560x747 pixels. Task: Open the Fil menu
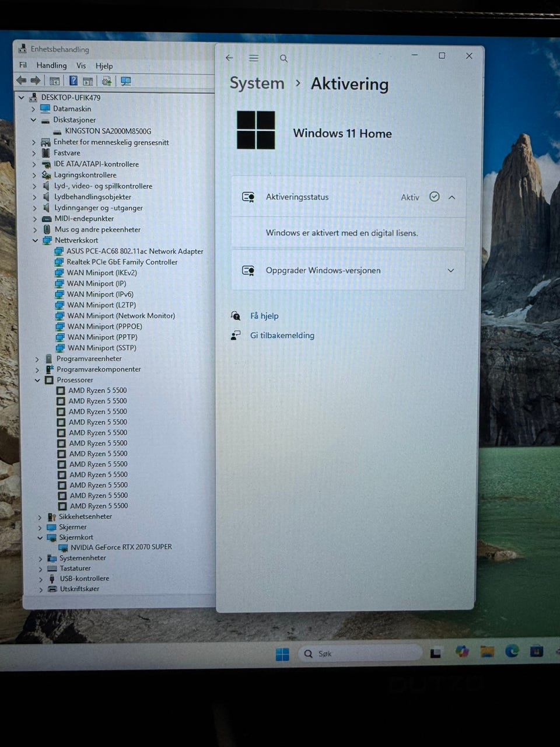(23, 65)
